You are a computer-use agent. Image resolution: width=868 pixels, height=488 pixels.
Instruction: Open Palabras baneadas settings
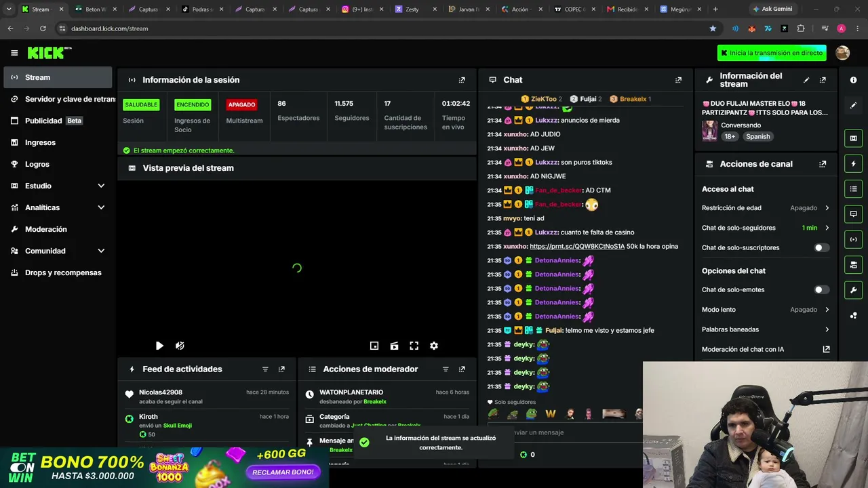(766, 329)
